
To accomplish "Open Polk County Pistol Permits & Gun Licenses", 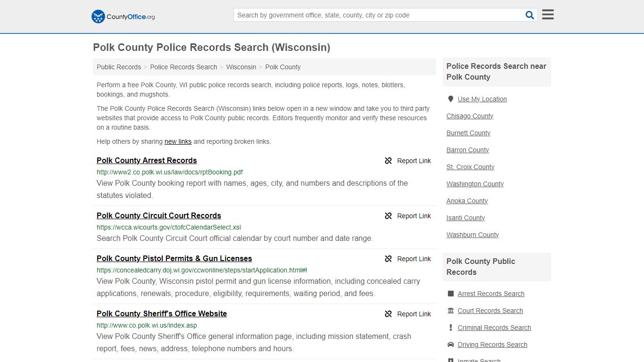I will [174, 258].
